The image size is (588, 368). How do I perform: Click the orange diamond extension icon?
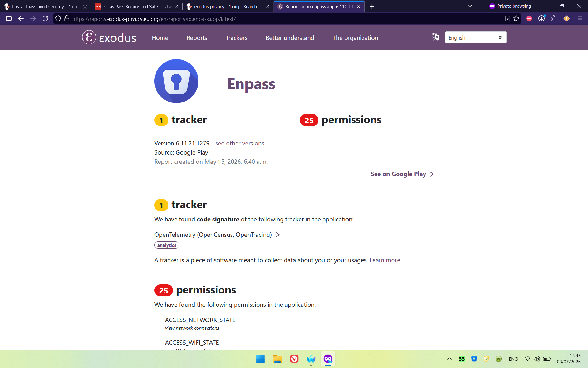coord(567,19)
